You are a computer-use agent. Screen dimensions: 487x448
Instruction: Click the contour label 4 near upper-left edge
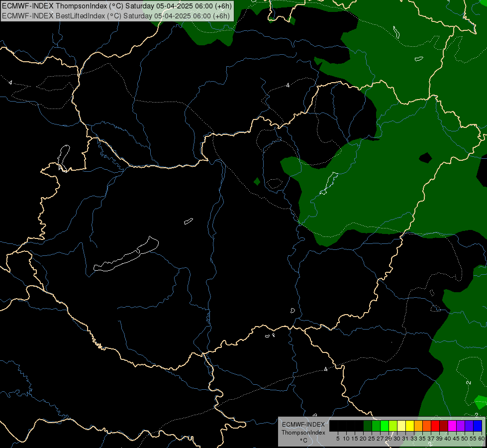[10, 83]
